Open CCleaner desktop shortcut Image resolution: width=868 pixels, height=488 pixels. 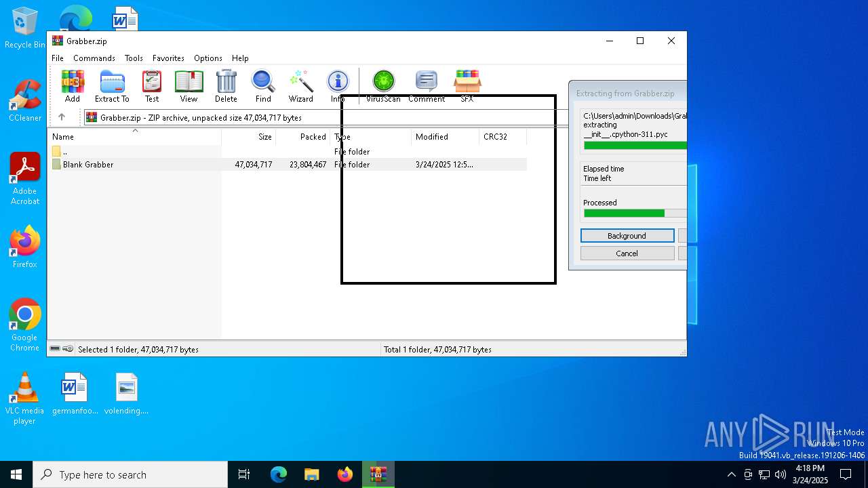coord(25,101)
